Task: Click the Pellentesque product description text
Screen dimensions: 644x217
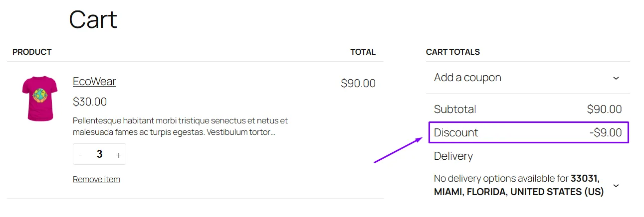Action: [180, 126]
